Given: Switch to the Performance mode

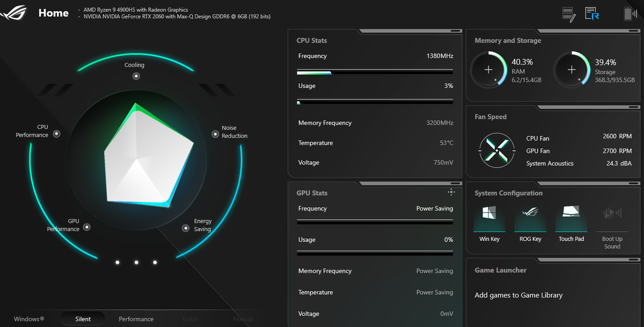Looking at the screenshot, I should 136,319.
